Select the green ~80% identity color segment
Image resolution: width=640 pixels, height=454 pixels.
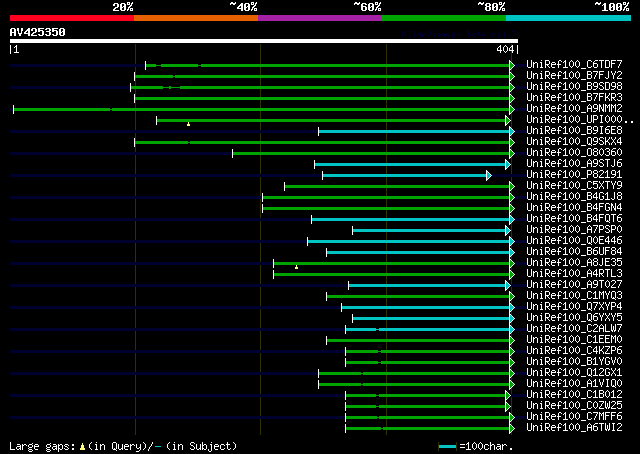pyautogui.click(x=444, y=18)
